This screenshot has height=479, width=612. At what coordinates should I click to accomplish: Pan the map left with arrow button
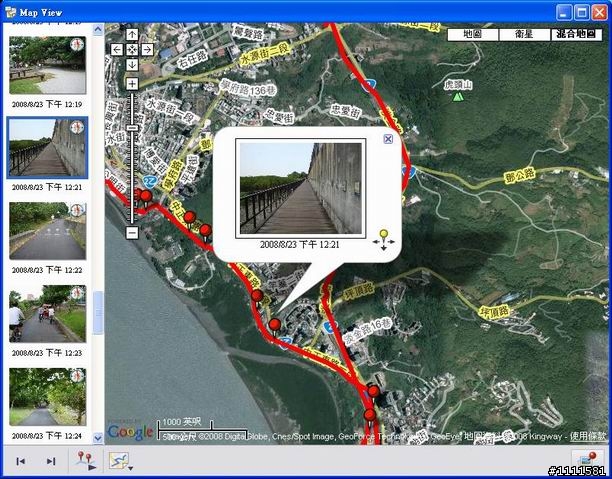tap(117, 50)
